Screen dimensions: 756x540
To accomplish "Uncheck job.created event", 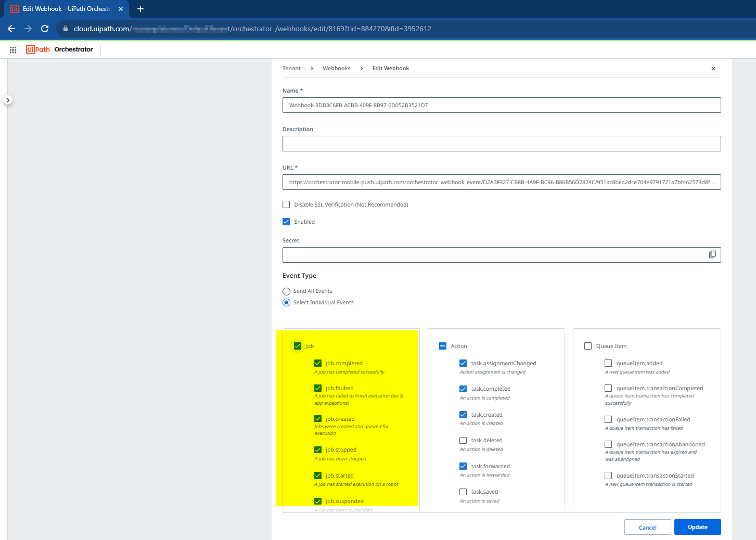I will [318, 419].
